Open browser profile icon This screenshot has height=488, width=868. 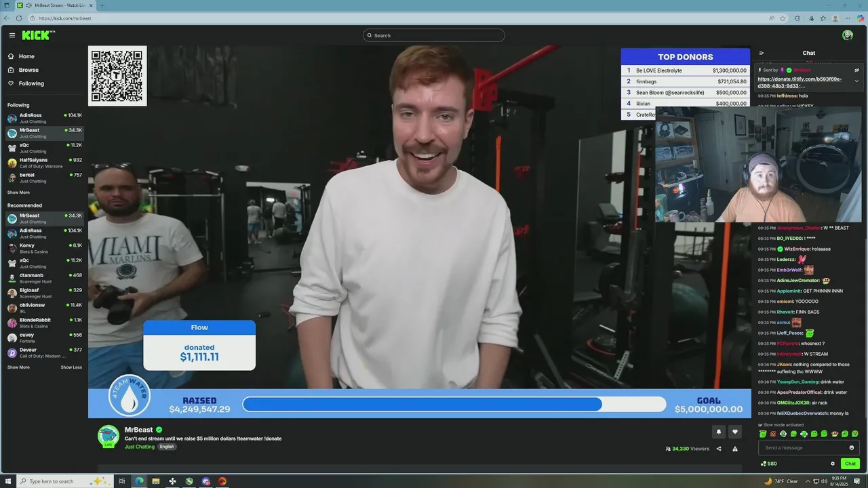point(835,18)
